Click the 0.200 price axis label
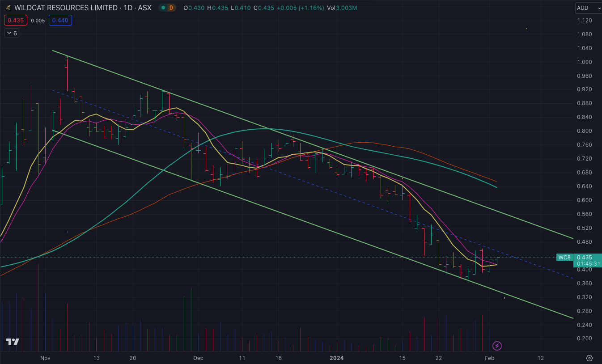 [x=585, y=339]
